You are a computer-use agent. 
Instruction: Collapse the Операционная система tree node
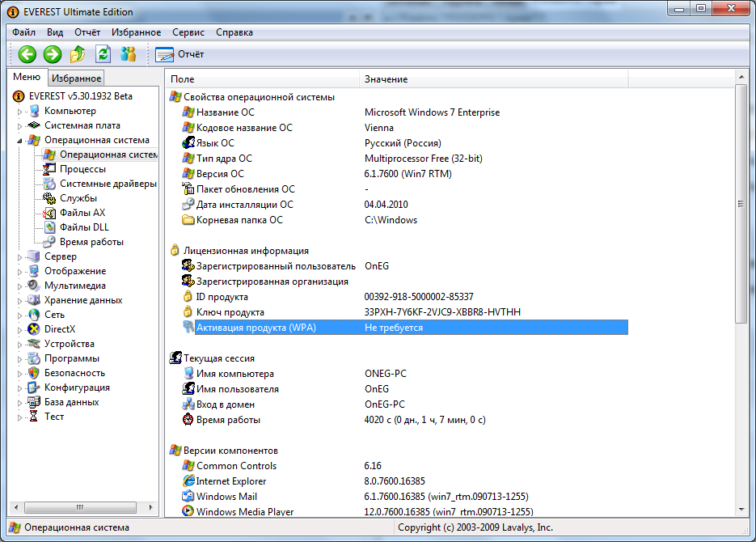(19, 140)
